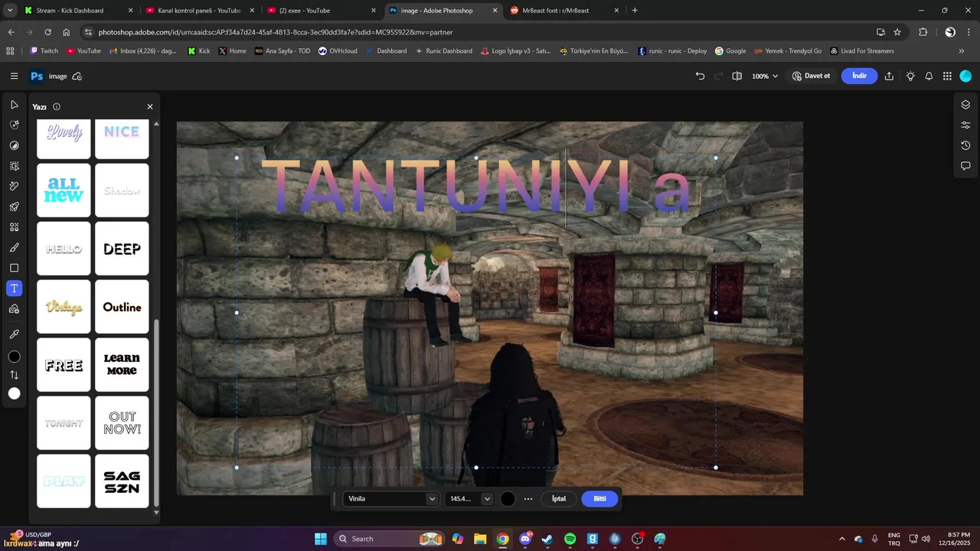Select the Rectangle shape tool
This screenshot has height=551, width=980.
[14, 269]
